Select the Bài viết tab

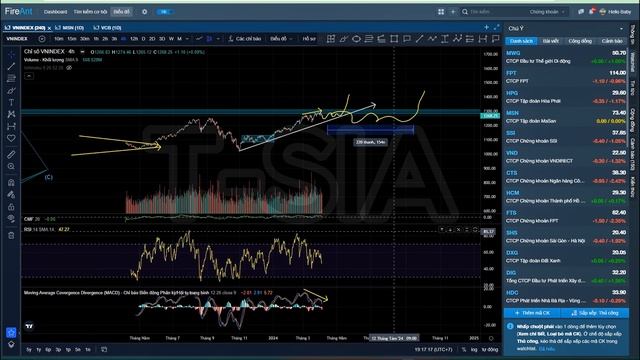point(550,41)
